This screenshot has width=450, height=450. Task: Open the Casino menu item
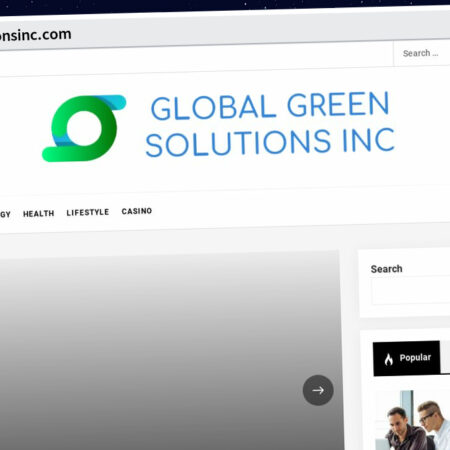click(x=137, y=211)
